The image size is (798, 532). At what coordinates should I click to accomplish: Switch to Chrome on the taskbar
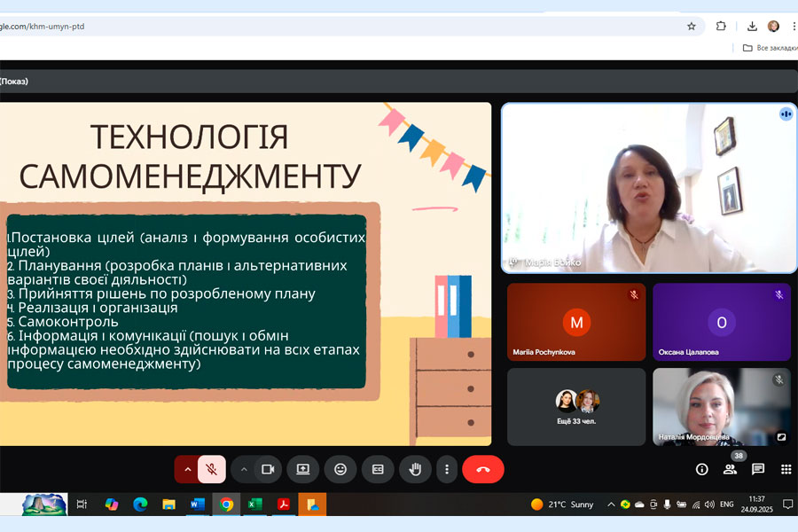[226, 505]
